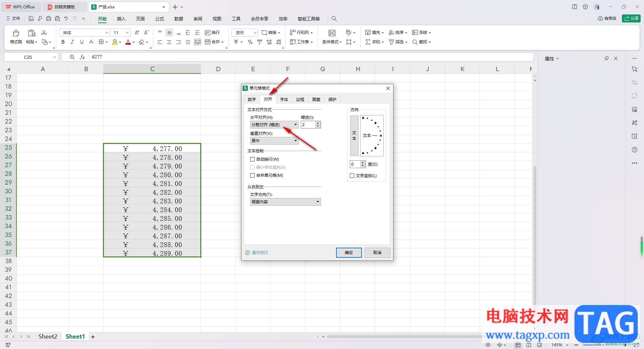
Task: Click the fill color bucket swatch
Action: click(x=115, y=42)
